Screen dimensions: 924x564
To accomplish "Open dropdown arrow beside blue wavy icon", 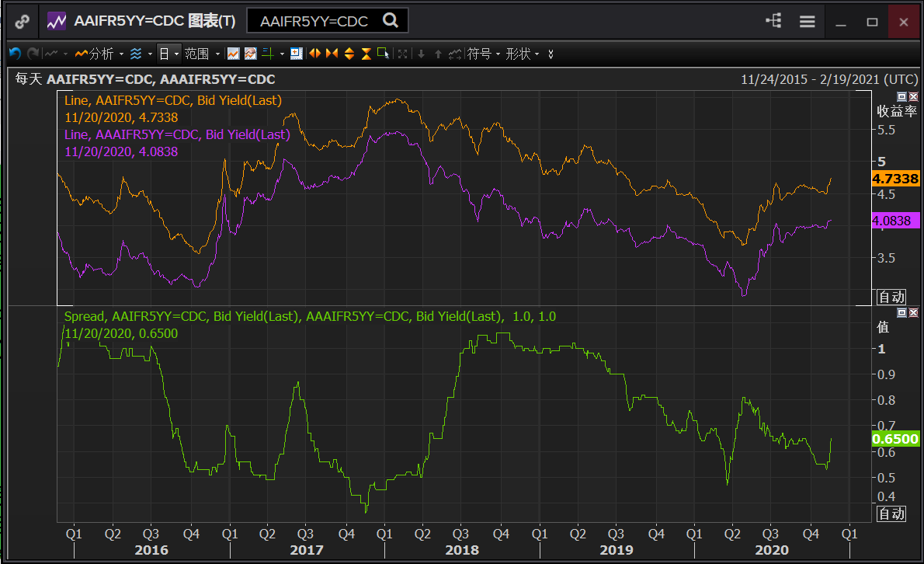I will click(150, 54).
